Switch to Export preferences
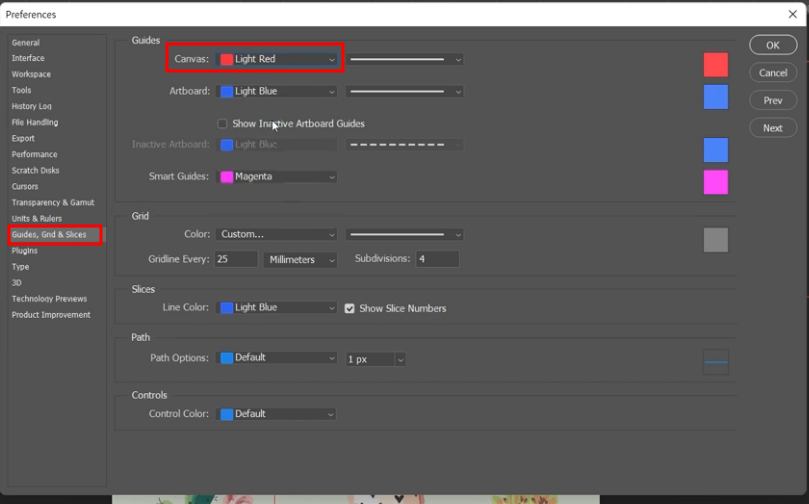 click(23, 138)
